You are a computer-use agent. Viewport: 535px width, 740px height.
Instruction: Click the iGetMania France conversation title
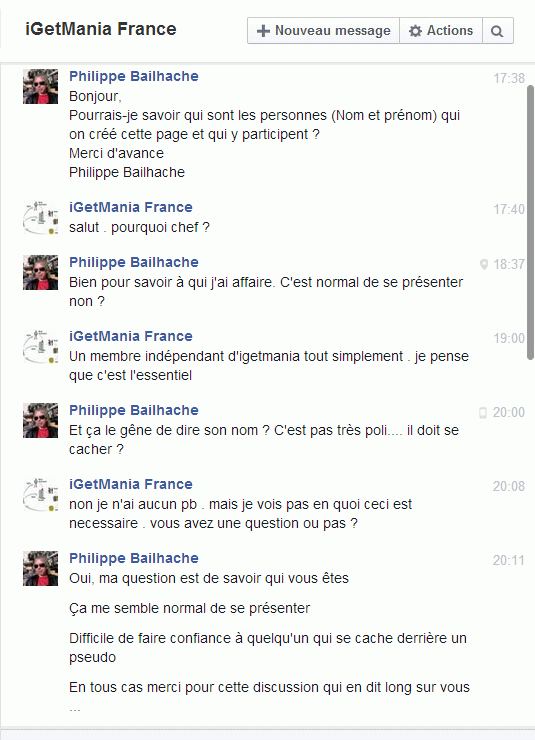[x=100, y=29]
